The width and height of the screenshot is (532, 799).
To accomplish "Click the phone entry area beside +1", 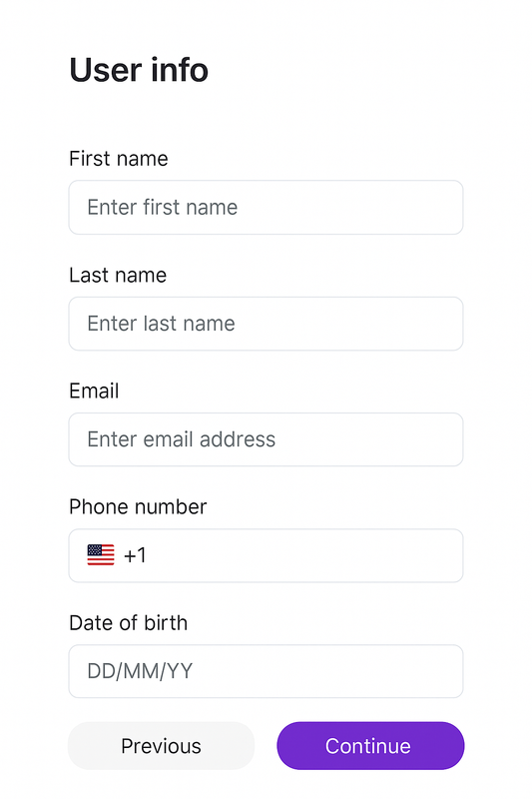I will tap(305, 555).
